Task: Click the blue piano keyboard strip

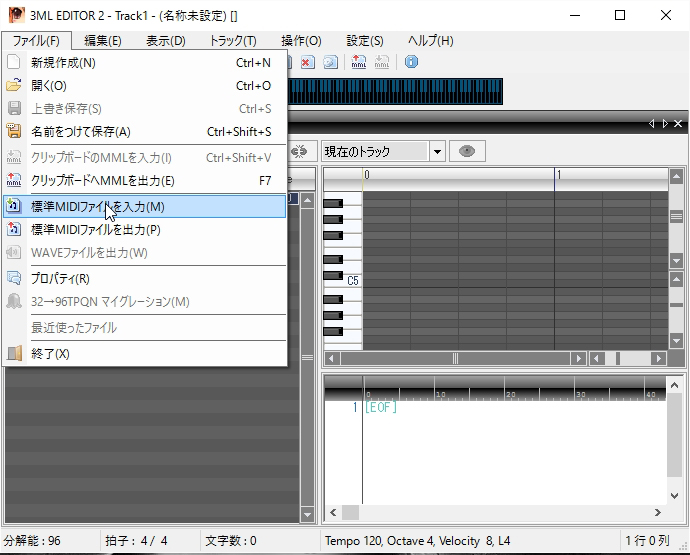Action: (x=395, y=92)
